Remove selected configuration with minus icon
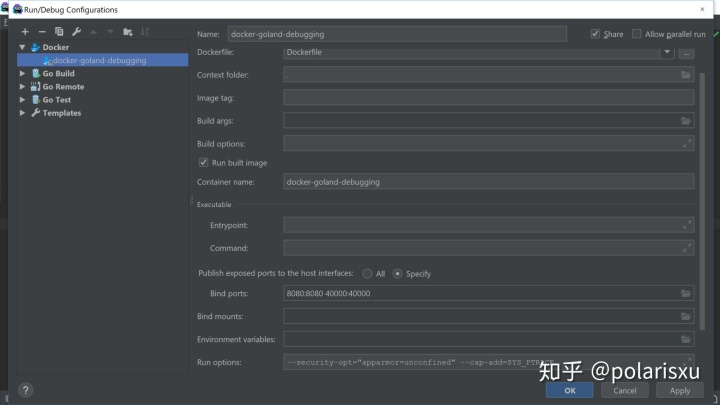The height and width of the screenshot is (405, 720). (42, 32)
